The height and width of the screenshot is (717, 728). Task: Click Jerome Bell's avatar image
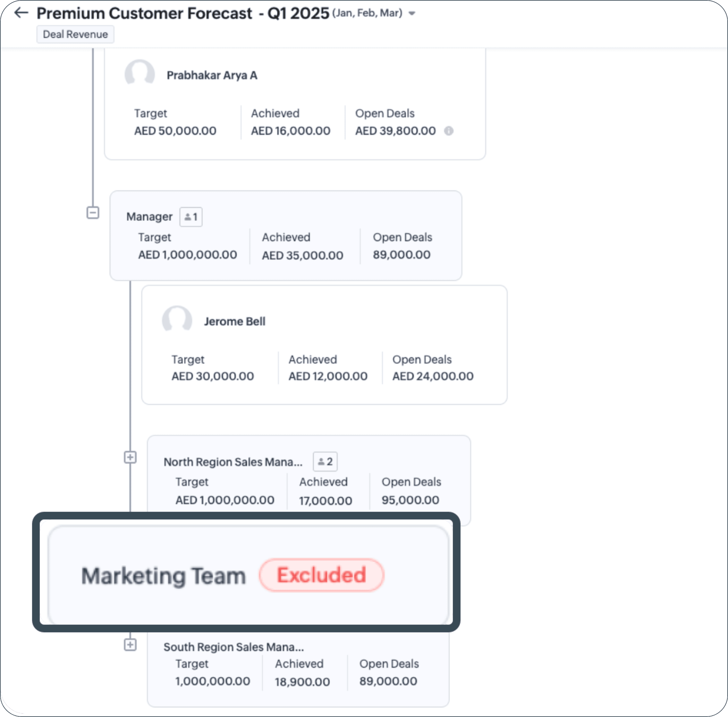(177, 320)
